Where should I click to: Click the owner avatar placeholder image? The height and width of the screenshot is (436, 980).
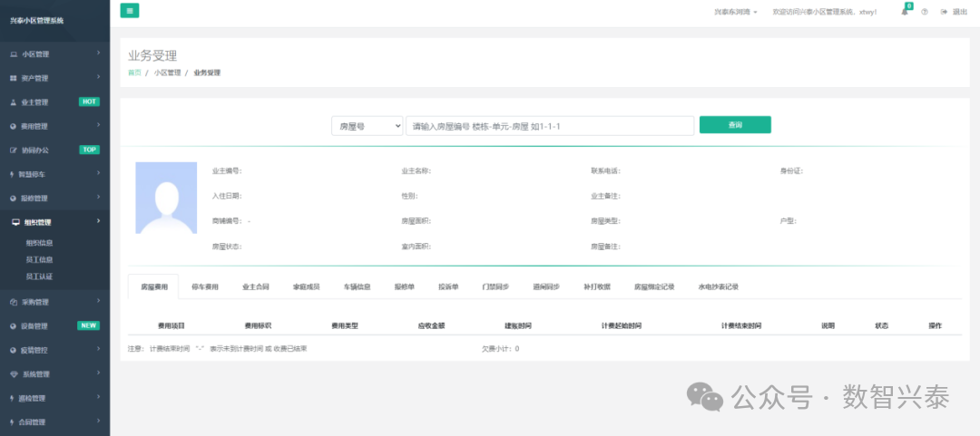166,198
